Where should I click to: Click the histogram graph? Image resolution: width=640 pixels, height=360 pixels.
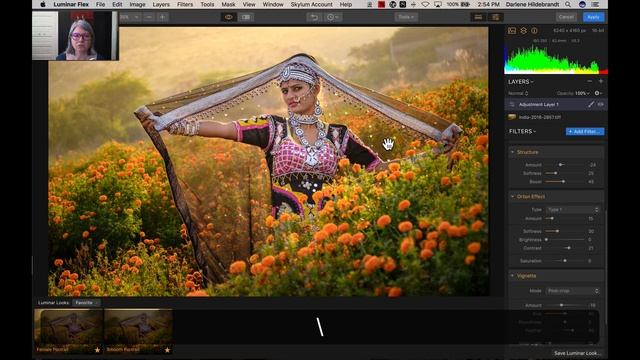coord(556,59)
